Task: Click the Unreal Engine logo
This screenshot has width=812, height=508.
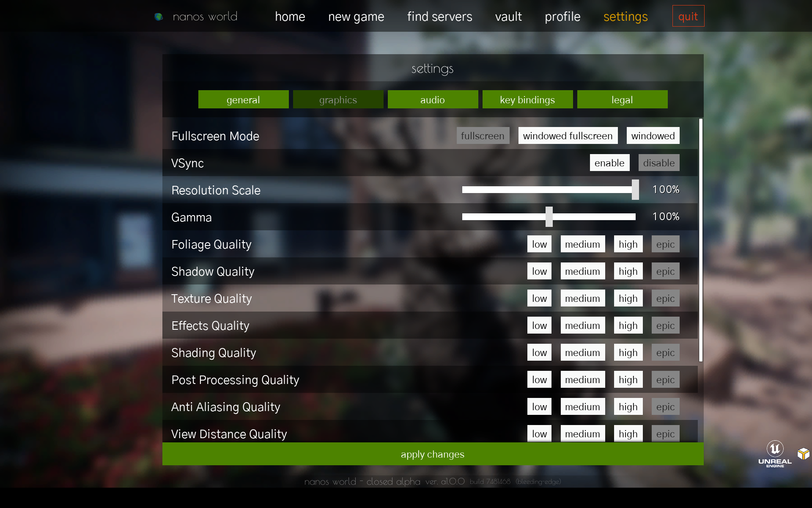Action: coord(775,453)
